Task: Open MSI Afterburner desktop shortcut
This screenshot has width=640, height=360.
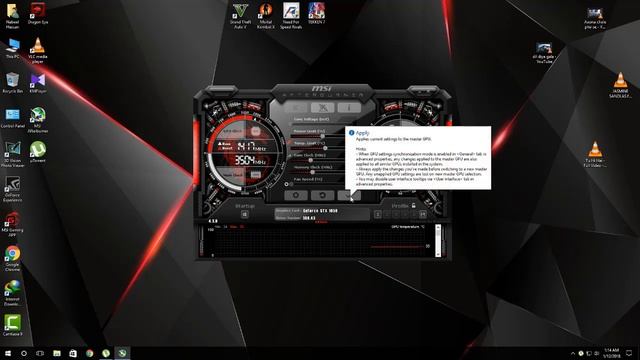Action: 38,120
